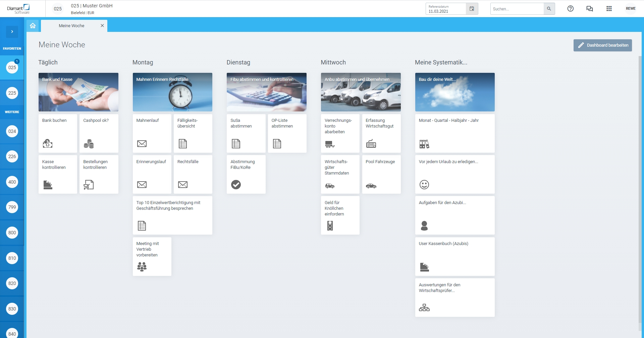Open the Bank buchen tile
The height and width of the screenshot is (338, 644).
pyautogui.click(x=58, y=133)
